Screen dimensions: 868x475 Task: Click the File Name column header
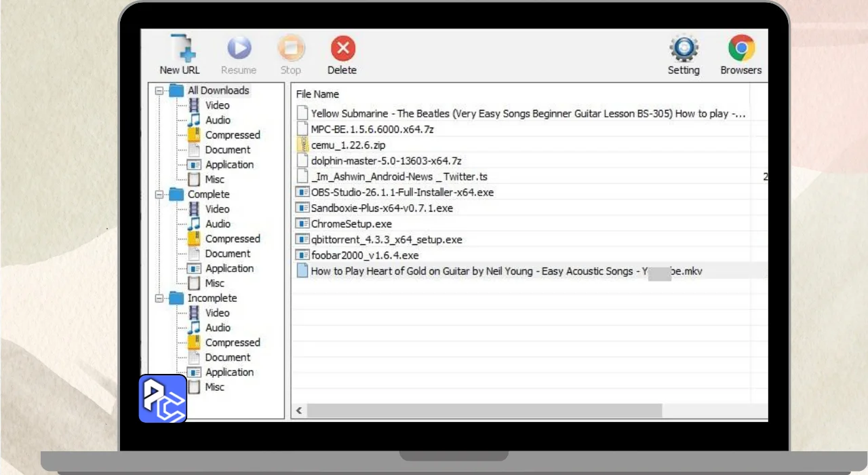[317, 94]
